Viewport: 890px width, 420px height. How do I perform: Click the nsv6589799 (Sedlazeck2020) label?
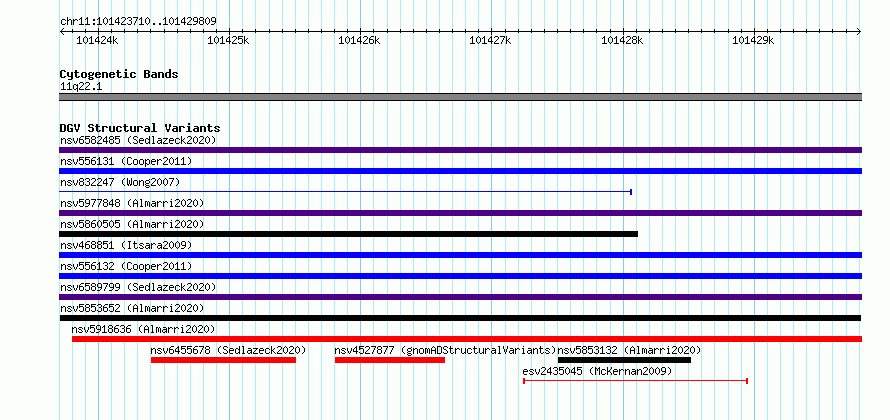pyautogui.click(x=138, y=287)
